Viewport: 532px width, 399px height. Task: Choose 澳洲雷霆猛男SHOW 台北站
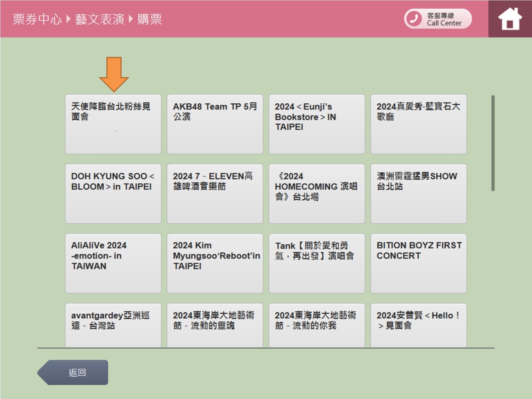(418, 194)
